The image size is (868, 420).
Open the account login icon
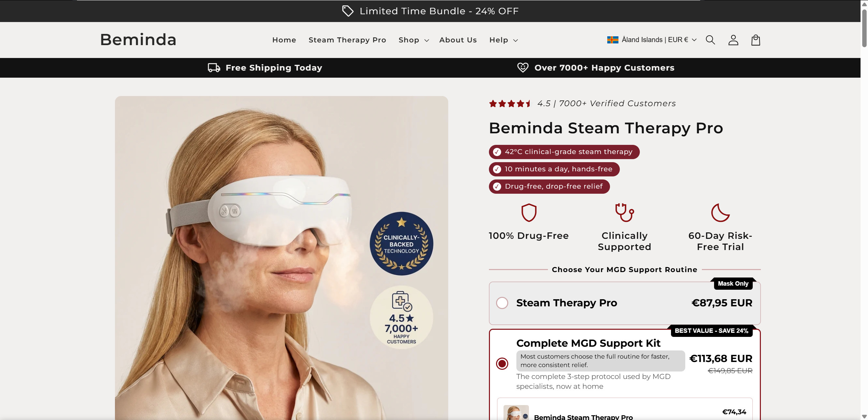(x=733, y=40)
